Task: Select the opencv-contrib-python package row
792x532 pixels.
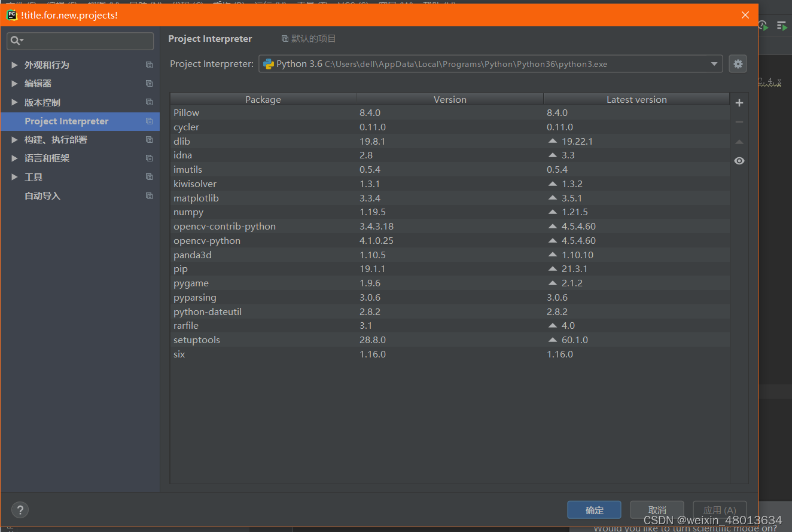Action: coord(450,226)
